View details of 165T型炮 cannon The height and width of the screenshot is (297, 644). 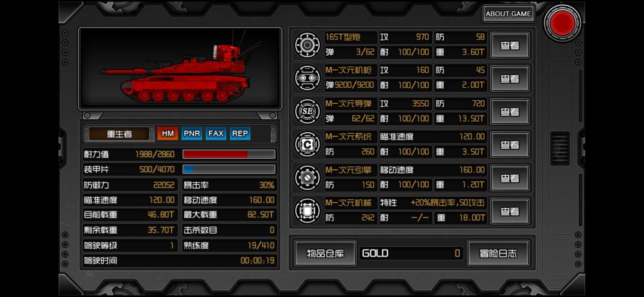pos(510,45)
